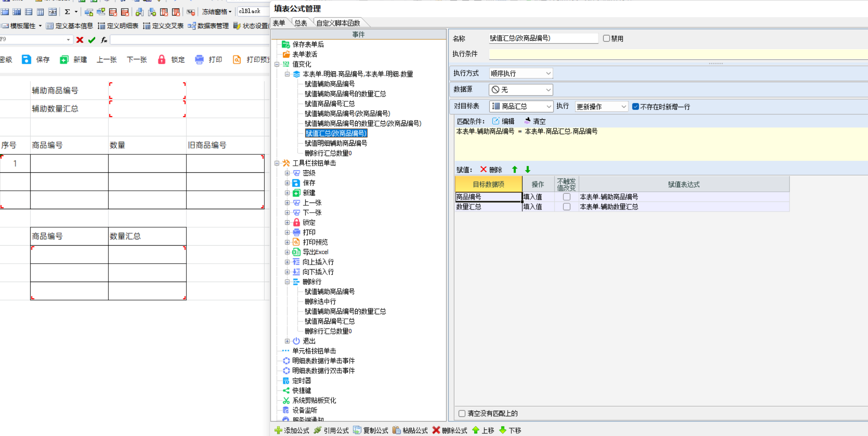Click the green up arrow in assignment toolbar

coord(515,170)
